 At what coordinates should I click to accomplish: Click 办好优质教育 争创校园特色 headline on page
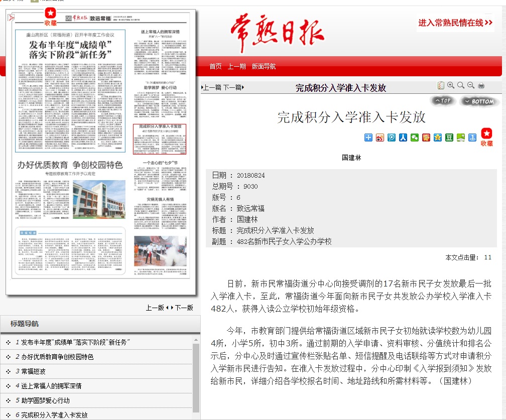coord(70,165)
